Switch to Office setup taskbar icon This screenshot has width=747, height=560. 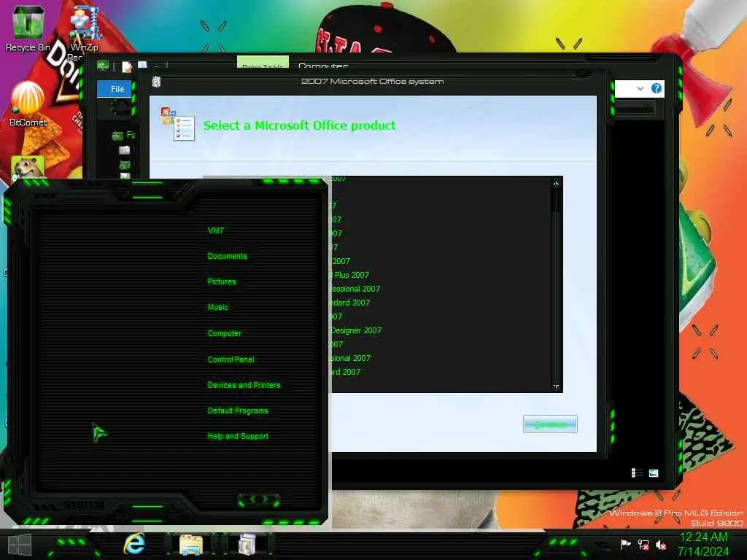pyautogui.click(x=247, y=544)
